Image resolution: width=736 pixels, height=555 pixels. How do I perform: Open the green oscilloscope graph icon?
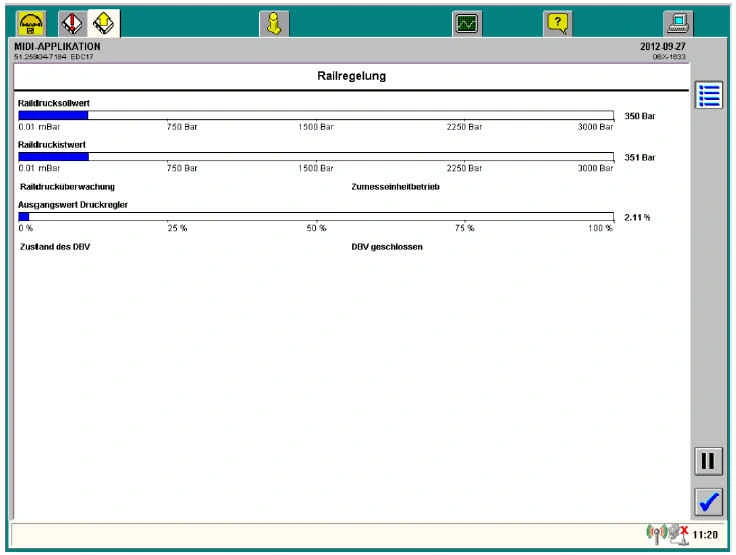pyautogui.click(x=466, y=20)
